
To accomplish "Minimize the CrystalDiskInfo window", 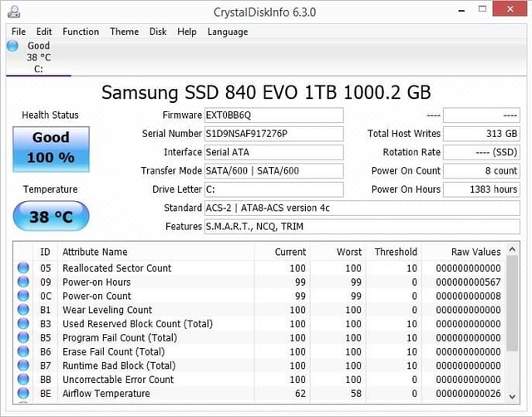I will 461,11.
